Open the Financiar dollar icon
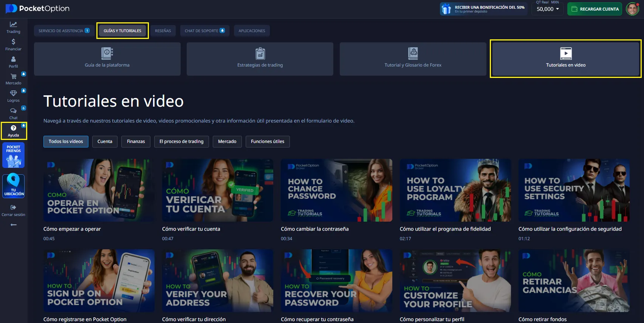The height and width of the screenshot is (323, 644). (13, 42)
